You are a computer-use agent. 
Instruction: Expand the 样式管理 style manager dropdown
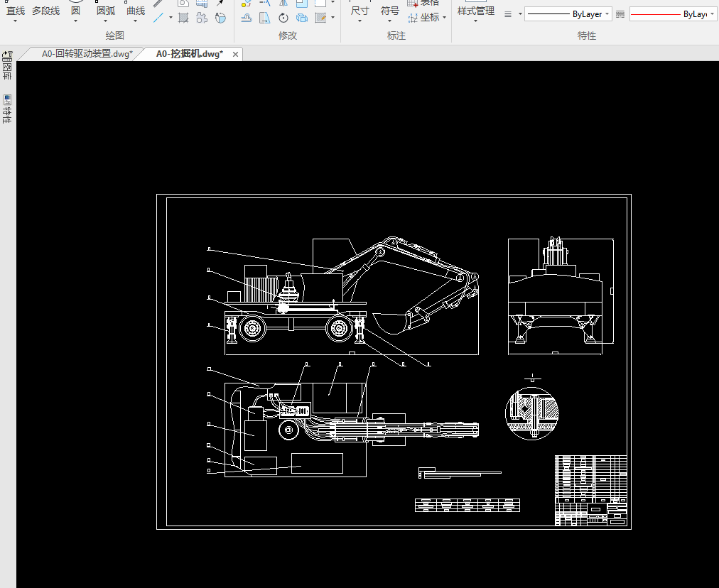click(475, 21)
